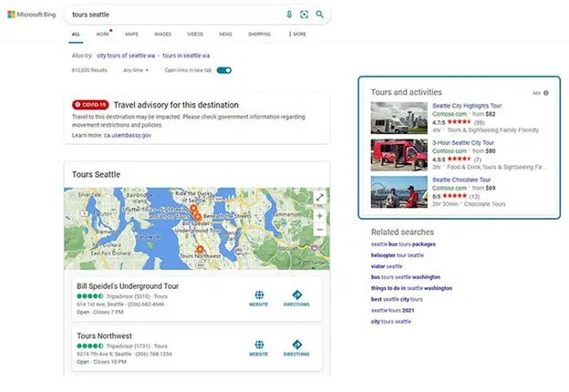The height and width of the screenshot is (392, 569).
Task: Switch to the Images tab
Action: point(162,34)
